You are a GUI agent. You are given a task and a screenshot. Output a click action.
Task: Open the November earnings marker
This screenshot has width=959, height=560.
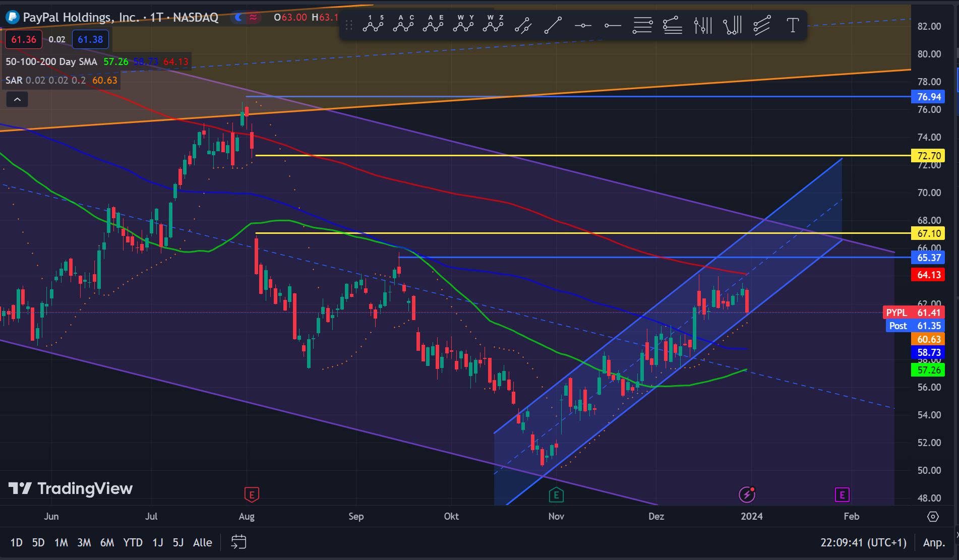point(556,495)
